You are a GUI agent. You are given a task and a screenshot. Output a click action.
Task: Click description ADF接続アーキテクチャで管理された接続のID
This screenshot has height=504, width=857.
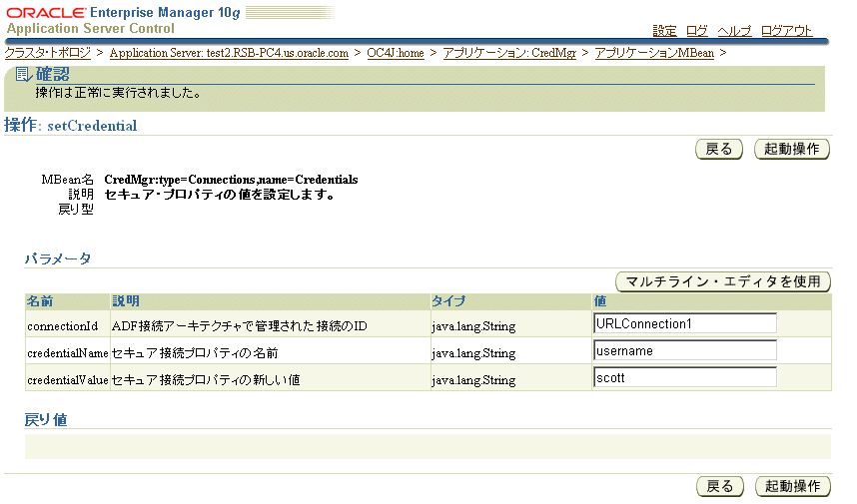click(x=240, y=326)
